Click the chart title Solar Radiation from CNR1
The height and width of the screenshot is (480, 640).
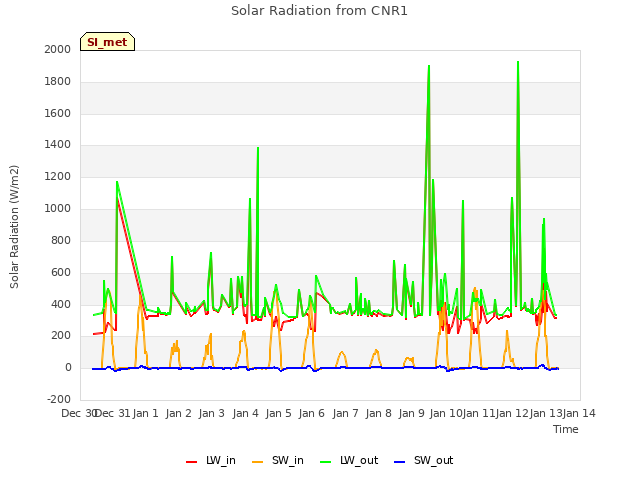pos(319,11)
